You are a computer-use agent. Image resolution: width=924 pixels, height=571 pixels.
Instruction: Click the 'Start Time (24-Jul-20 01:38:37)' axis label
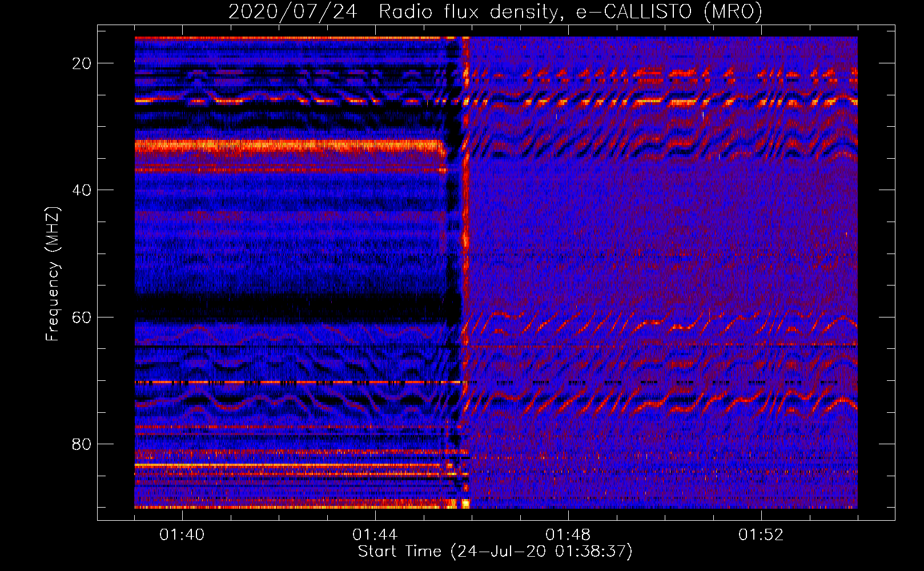495,552
